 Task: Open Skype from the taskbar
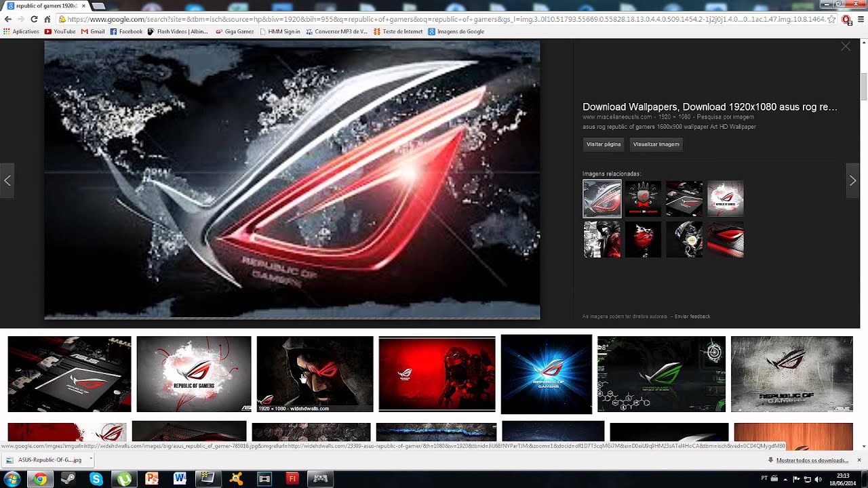coord(96,479)
